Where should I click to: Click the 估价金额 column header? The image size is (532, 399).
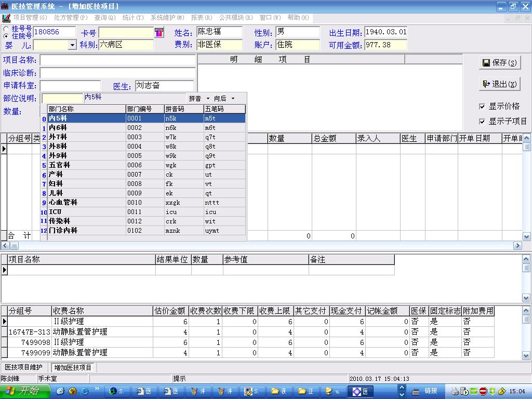[170, 311]
